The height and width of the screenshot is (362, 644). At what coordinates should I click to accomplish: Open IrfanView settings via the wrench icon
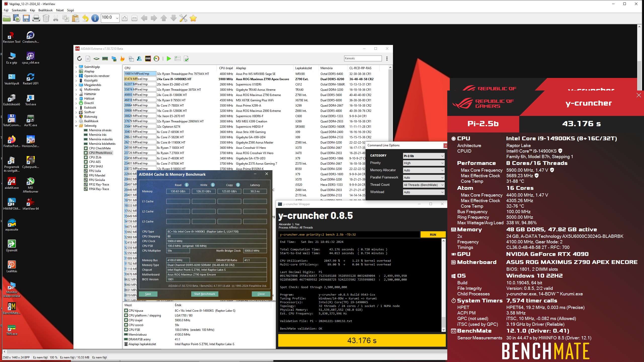(183, 18)
